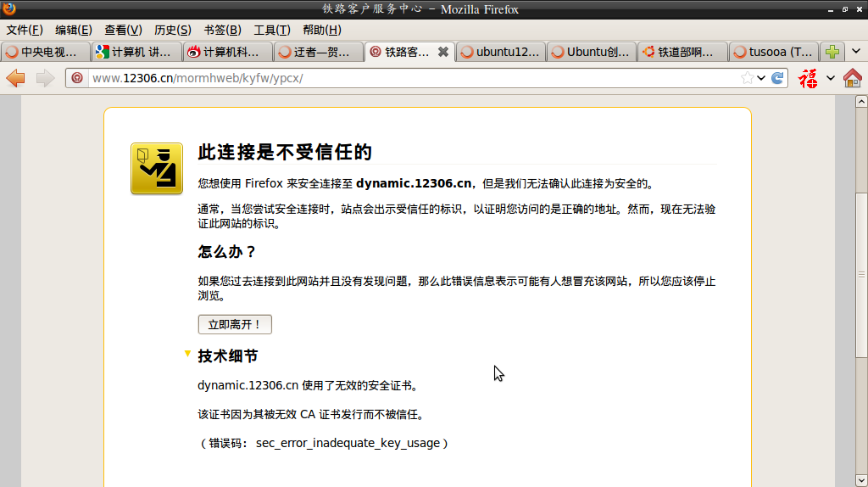Image resolution: width=868 pixels, height=487 pixels.
Task: Close the active 铁路客 tab with its X
Action: [x=442, y=52]
